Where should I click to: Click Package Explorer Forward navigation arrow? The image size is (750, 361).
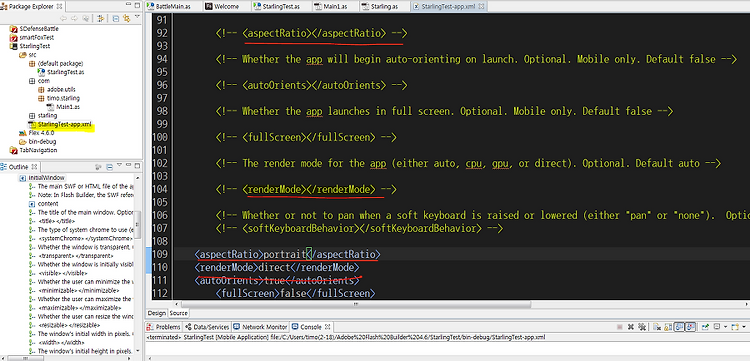(74, 18)
